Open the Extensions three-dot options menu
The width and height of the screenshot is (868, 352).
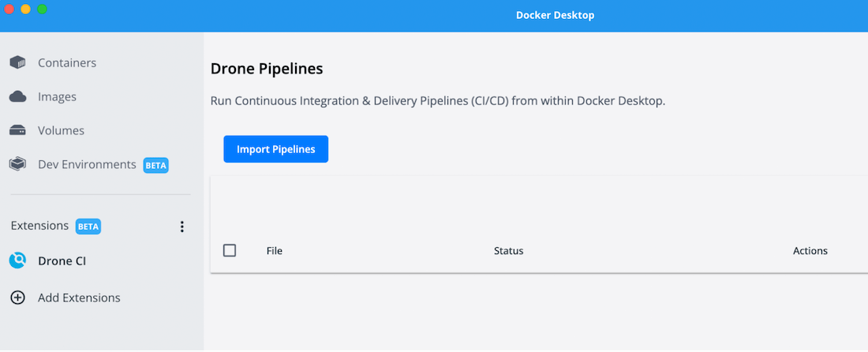[182, 227]
